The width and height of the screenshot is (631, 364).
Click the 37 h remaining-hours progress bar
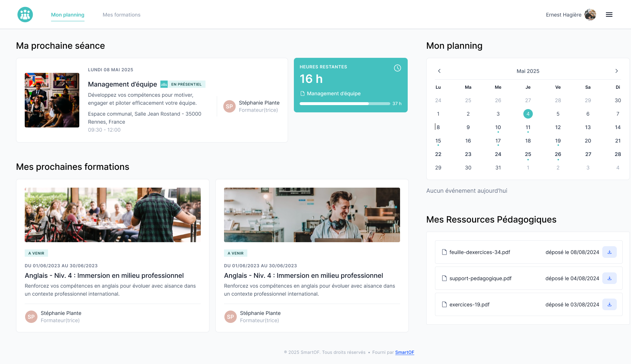pyautogui.click(x=345, y=104)
